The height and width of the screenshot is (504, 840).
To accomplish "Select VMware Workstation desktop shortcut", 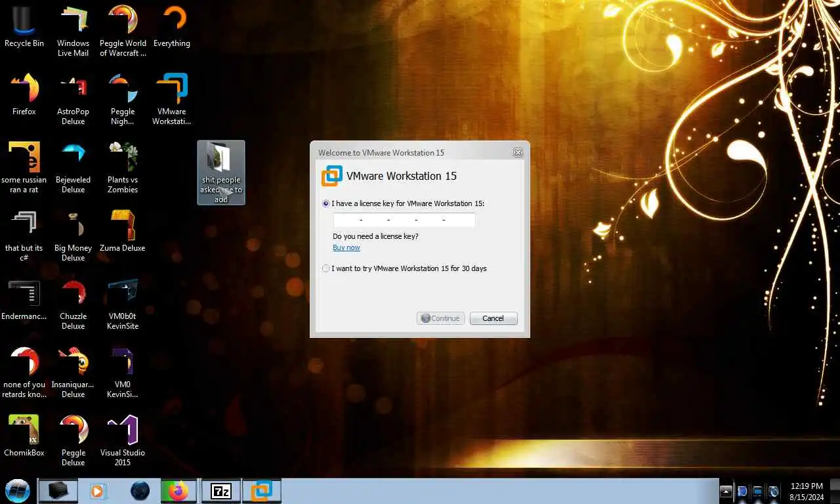I will click(x=172, y=100).
